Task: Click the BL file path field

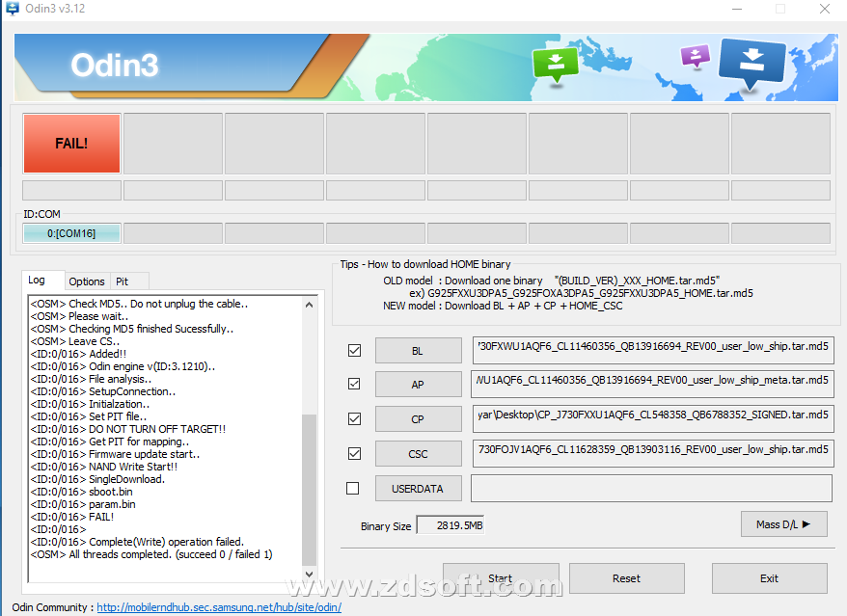Action: 653,350
